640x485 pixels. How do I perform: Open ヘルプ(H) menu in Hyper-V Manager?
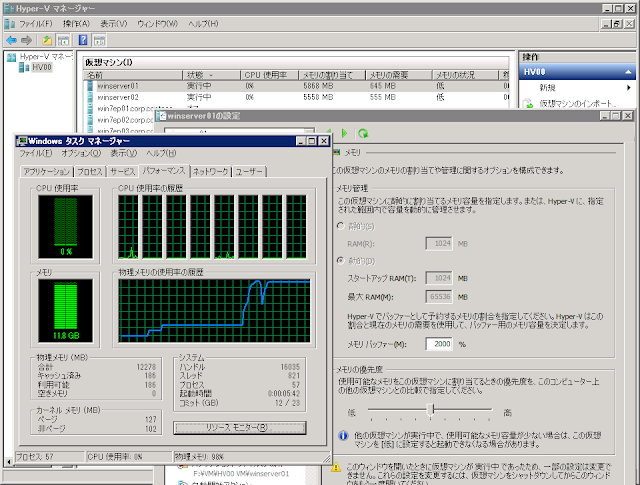click(203, 24)
